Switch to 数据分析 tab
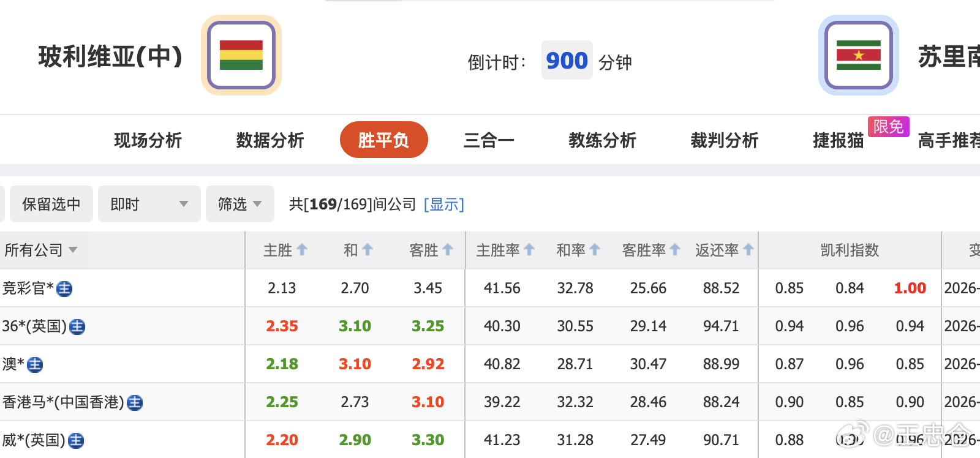The height and width of the screenshot is (458, 980). [x=270, y=140]
